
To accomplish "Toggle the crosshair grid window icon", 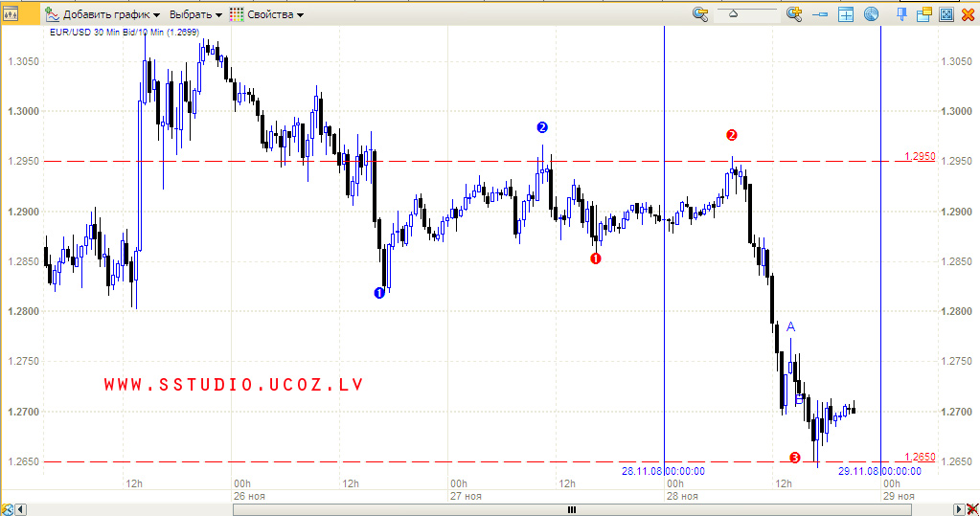I will (x=846, y=14).
